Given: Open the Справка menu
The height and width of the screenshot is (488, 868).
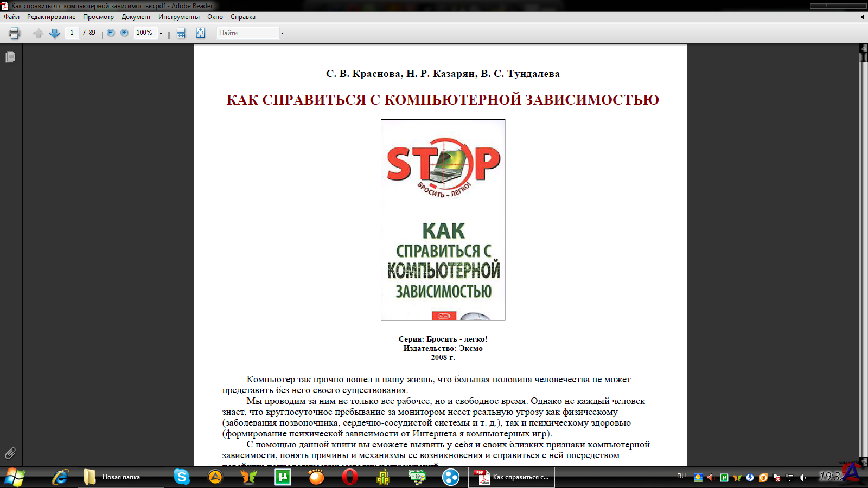Looking at the screenshot, I should tap(242, 17).
